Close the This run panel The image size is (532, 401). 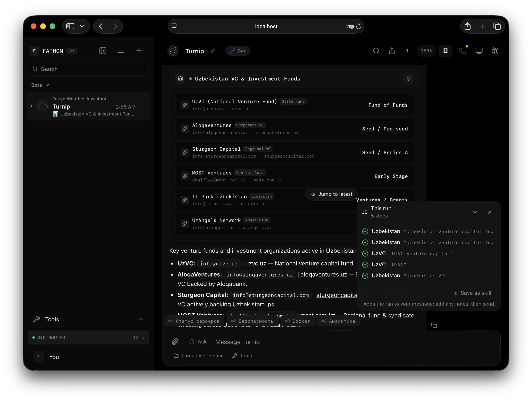[489, 212]
